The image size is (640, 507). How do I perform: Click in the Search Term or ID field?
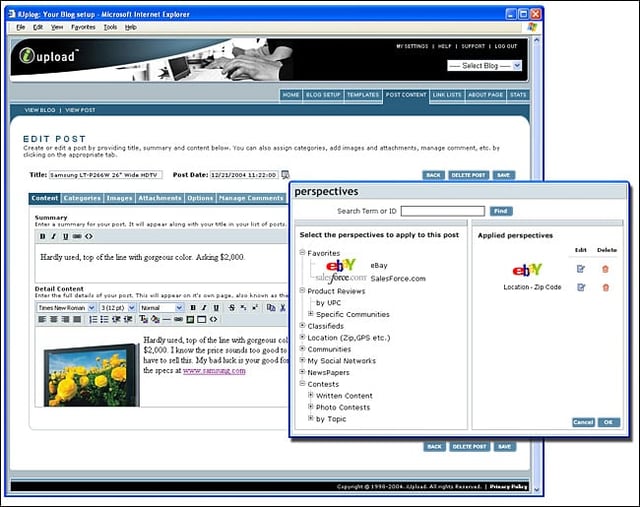coord(443,211)
